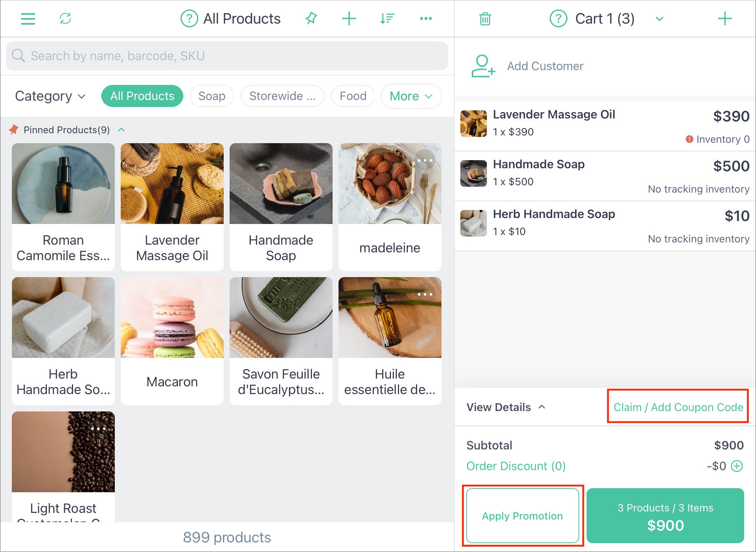Add Lavender Massage Oil product card
This screenshot has width=756, height=552.
pyautogui.click(x=172, y=207)
